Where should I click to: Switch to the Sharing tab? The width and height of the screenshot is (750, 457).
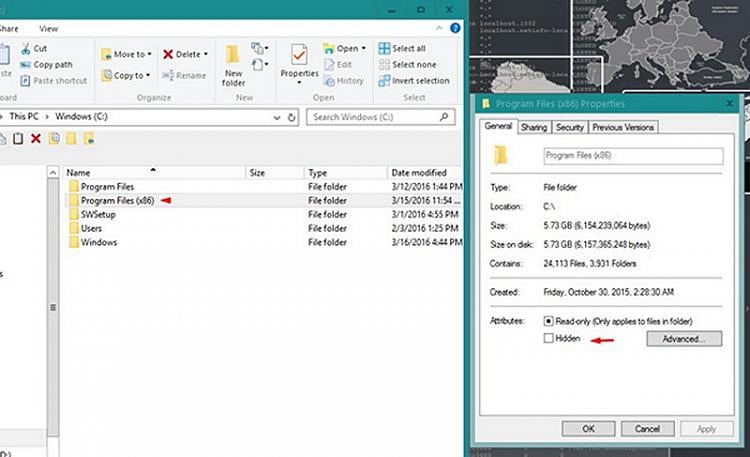534,127
